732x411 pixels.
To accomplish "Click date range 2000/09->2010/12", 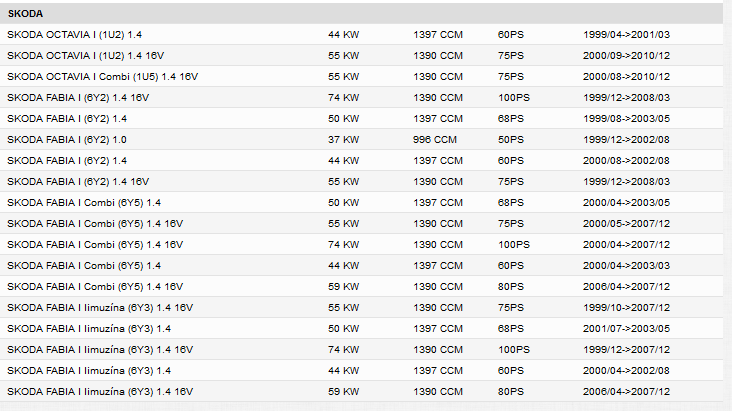I will pyautogui.click(x=626, y=56).
